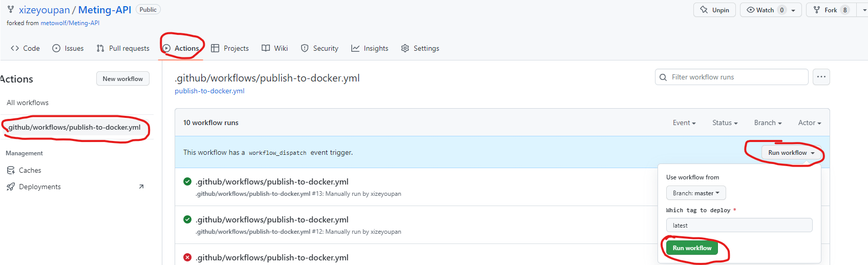Switch to the Issues tab
Image resolution: width=868 pixels, height=265 pixels.
pyautogui.click(x=68, y=48)
